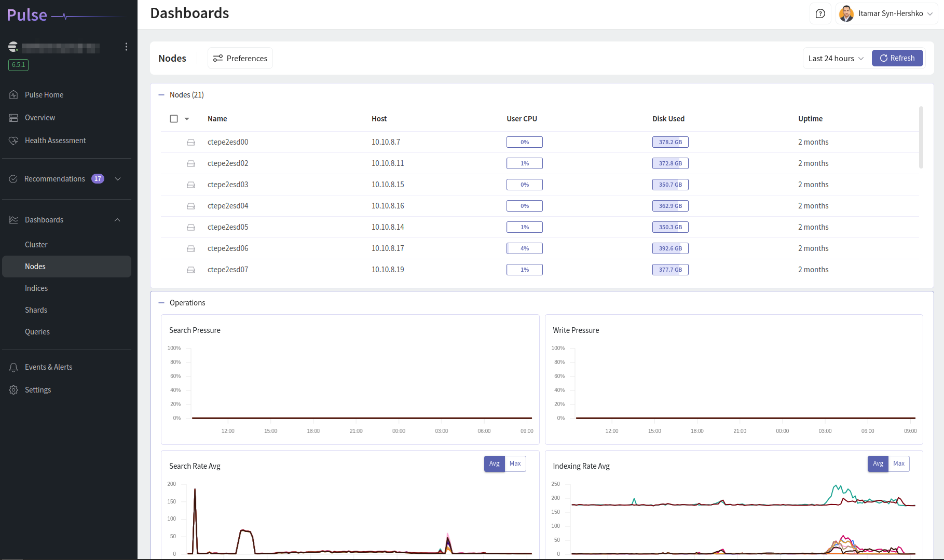Viewport: 944px width, 560px height.
Task: Click node icon for ctepe2esd05
Action: coord(191,227)
